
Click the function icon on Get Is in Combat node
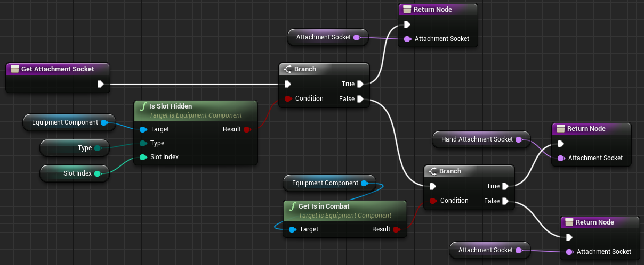pyautogui.click(x=292, y=206)
